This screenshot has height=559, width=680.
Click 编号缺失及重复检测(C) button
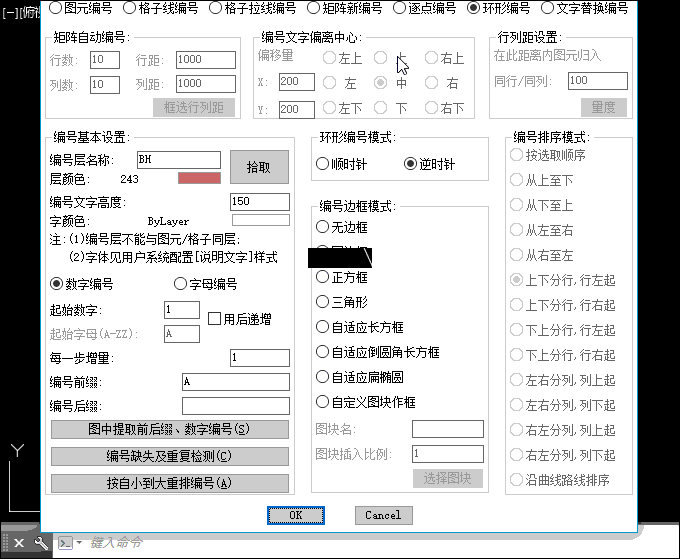pyautogui.click(x=169, y=457)
